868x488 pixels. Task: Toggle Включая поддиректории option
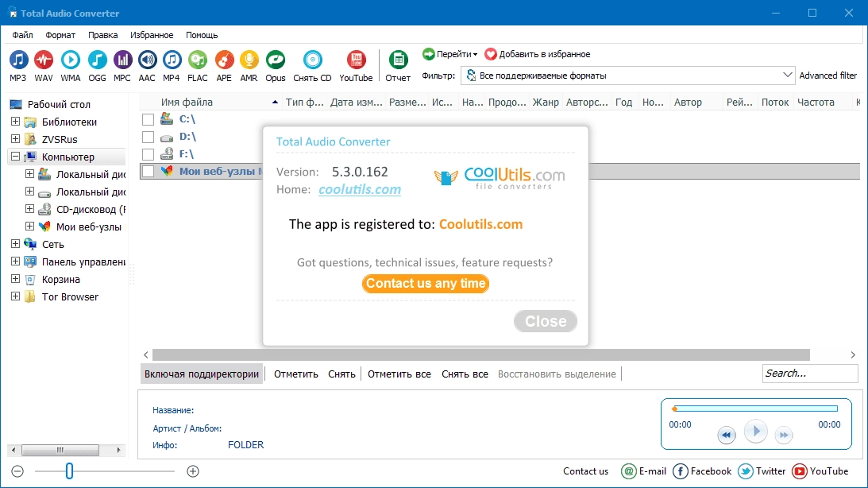pyautogui.click(x=202, y=374)
